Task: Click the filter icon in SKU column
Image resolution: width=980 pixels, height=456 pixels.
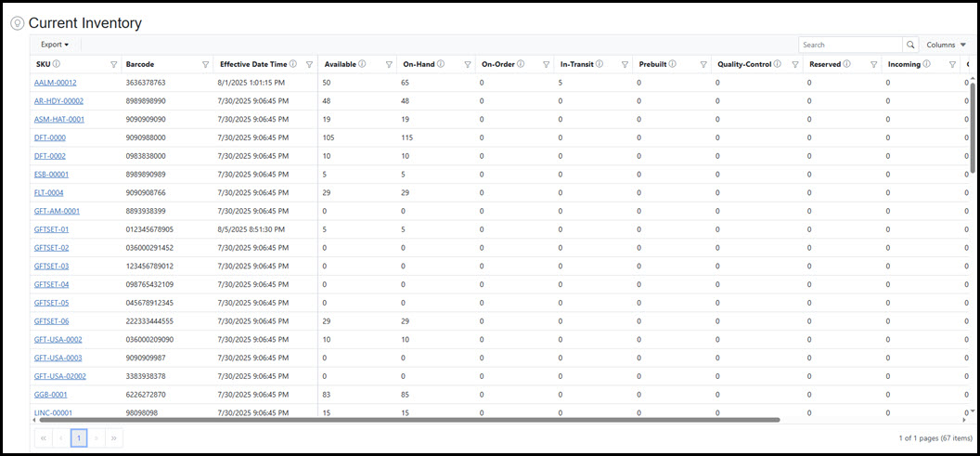Action: 113,65
